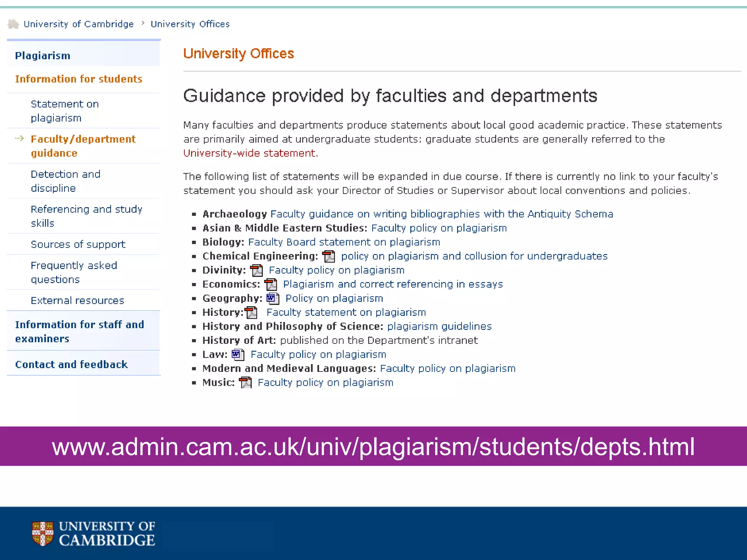Click the PDF icon beside History
This screenshot has width=747, height=560.
point(251,312)
